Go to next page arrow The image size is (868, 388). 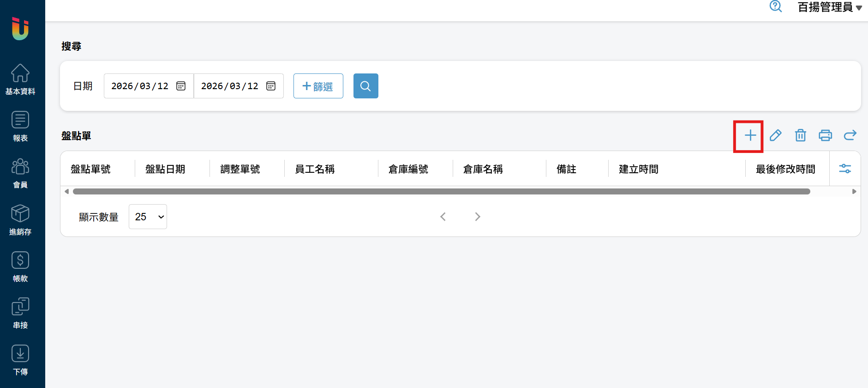478,217
